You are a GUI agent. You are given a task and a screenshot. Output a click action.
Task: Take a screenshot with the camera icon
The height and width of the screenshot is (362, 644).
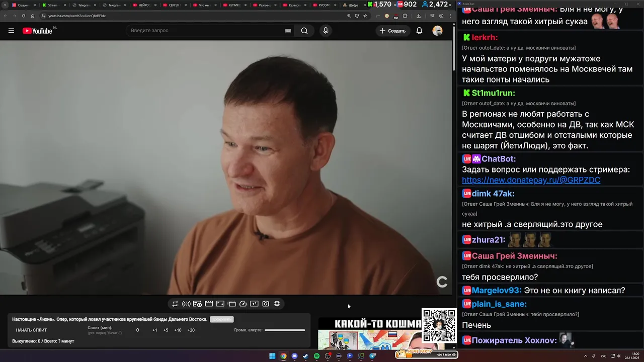pos(266,304)
